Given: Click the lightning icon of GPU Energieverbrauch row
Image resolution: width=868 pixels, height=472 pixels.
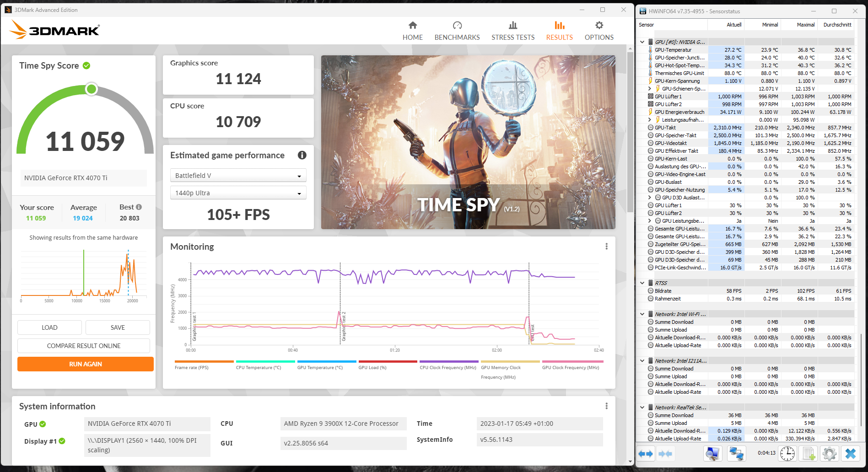Looking at the screenshot, I should 650,112.
